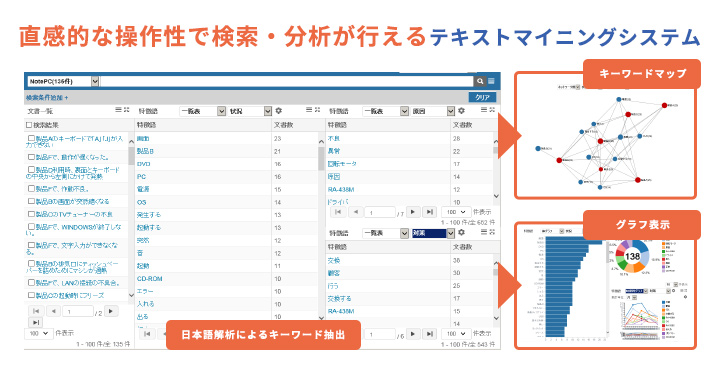Jump to last page in the 原因 panel
Viewport: 720px width, 375px height.
429,212
